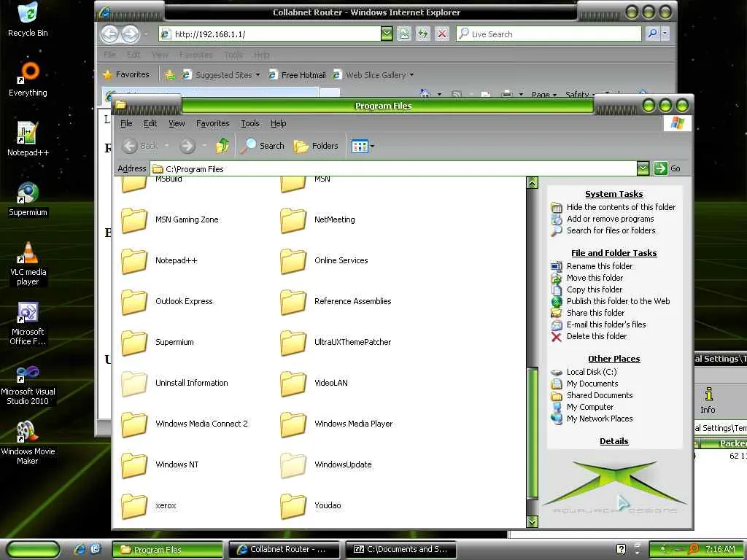
Task: Select the UltraUXThemePatcher folder
Action: (336, 343)
